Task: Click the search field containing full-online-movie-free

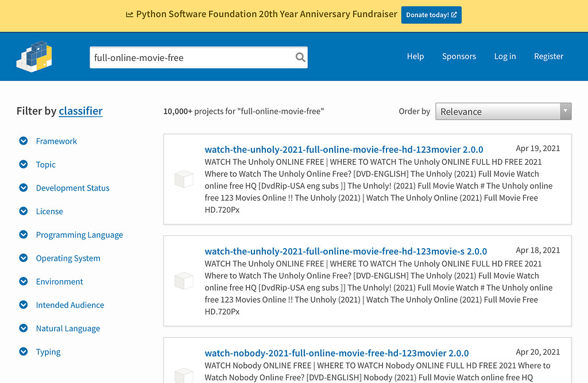Action: click(199, 57)
